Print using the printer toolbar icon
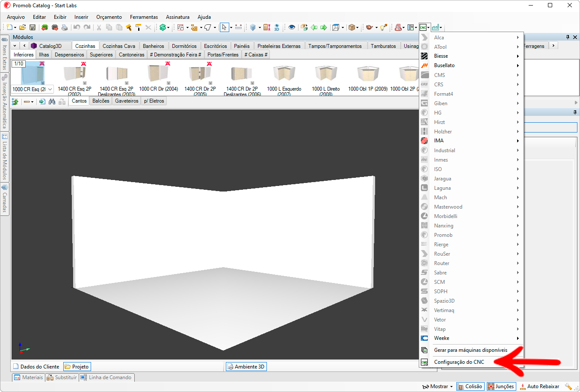 click(x=65, y=27)
